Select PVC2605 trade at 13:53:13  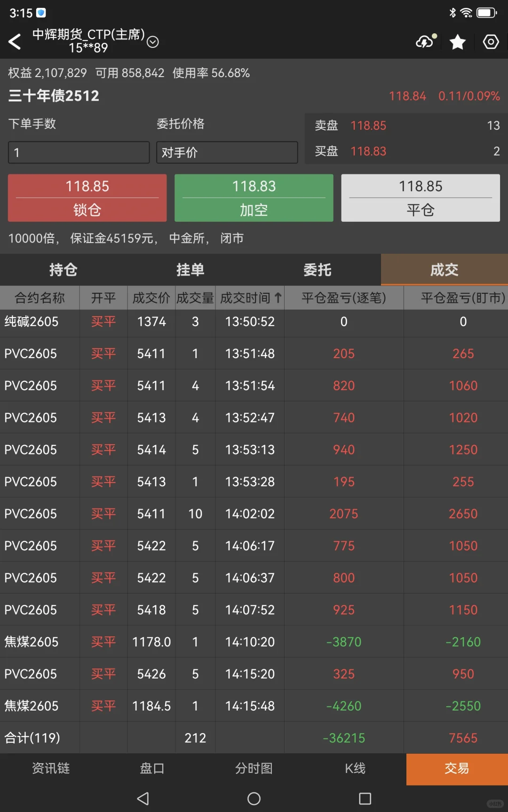[254, 450]
